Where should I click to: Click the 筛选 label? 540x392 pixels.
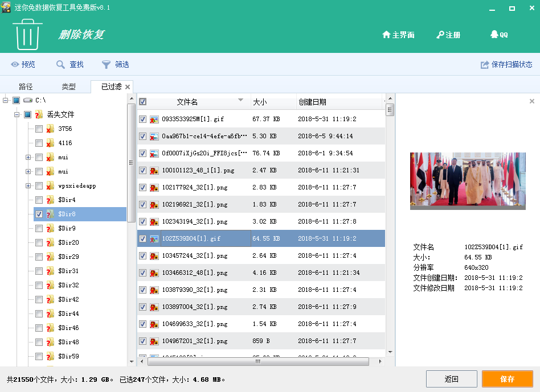point(122,65)
